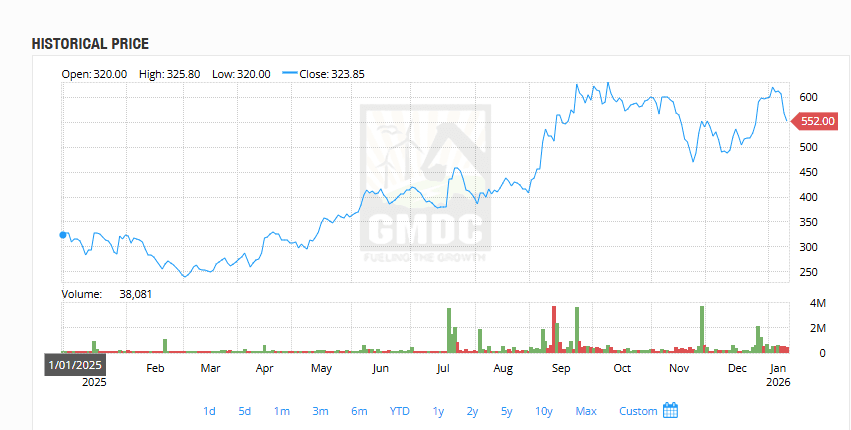Select the YTD range
Screen dimensions: 851x430
[399, 411]
